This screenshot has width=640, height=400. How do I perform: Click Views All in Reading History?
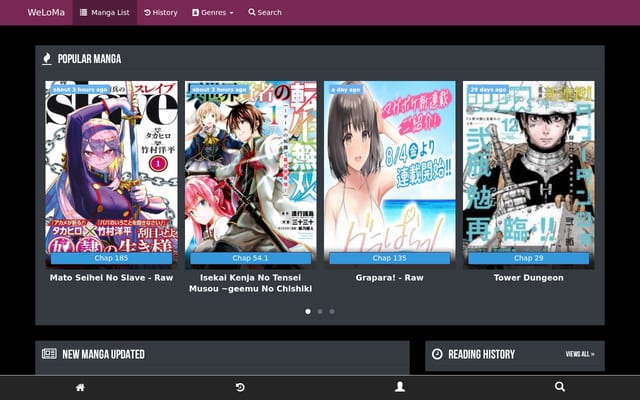point(580,354)
